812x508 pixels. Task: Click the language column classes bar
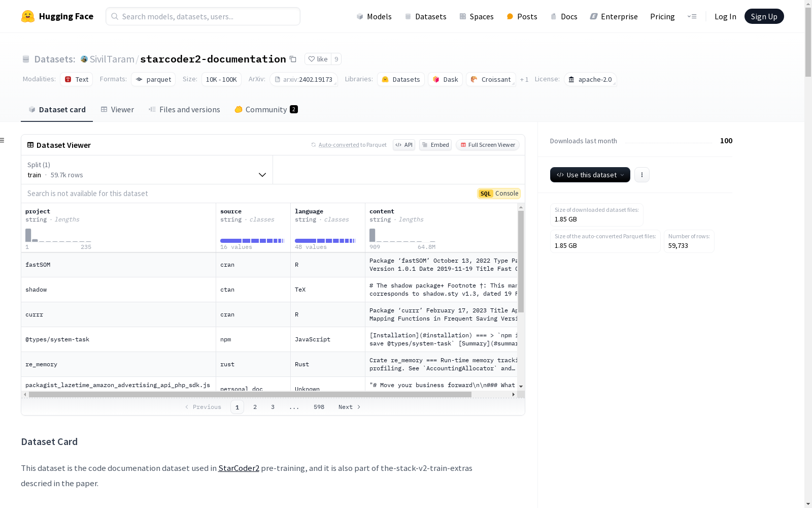click(326, 241)
